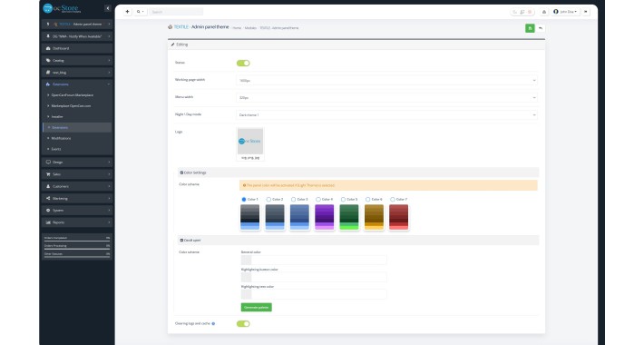Click the Catalog tags icon in sidebar
The image size is (644, 345).
point(48,61)
